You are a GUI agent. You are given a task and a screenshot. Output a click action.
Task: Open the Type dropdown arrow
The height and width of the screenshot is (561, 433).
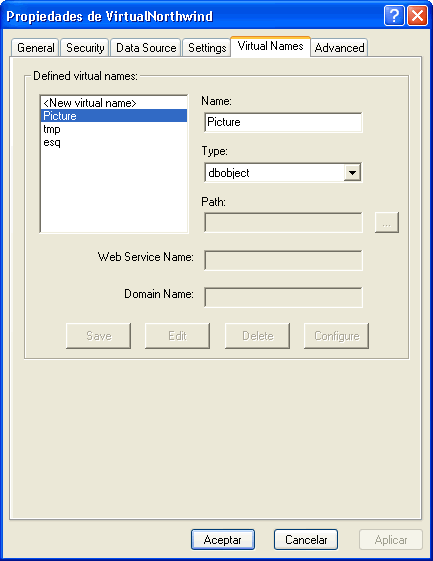pos(352,173)
